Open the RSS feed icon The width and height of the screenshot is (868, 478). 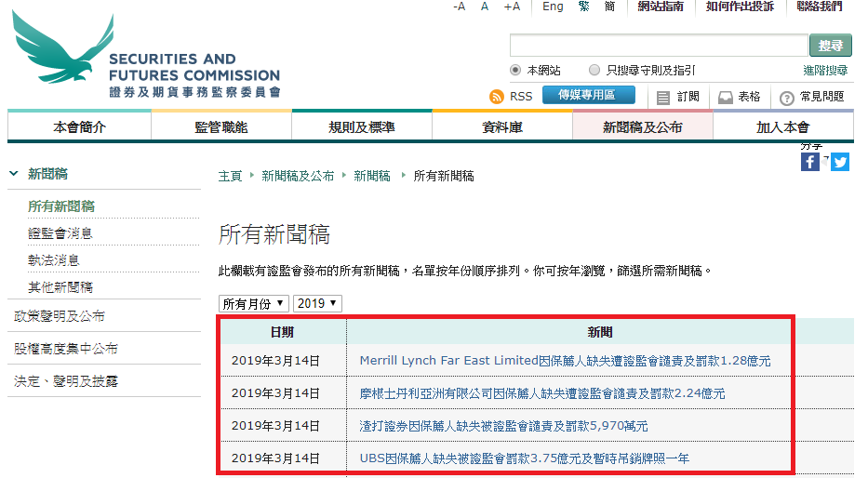497,97
